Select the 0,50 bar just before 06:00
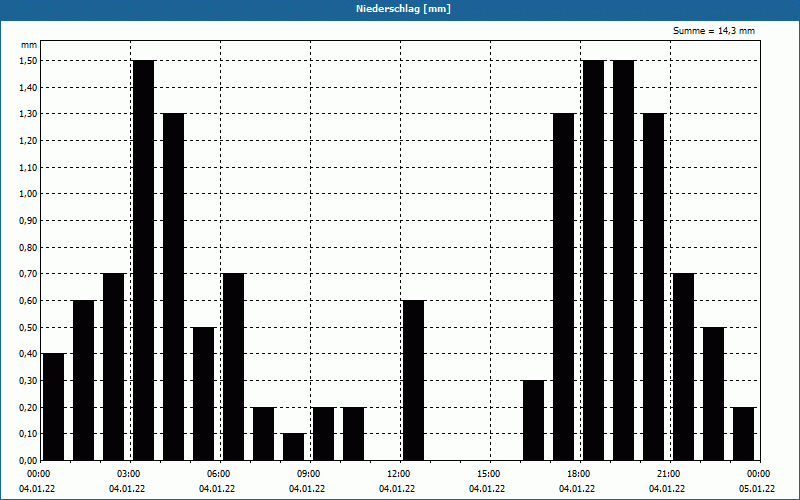The width and height of the screenshot is (800, 500). point(204,393)
